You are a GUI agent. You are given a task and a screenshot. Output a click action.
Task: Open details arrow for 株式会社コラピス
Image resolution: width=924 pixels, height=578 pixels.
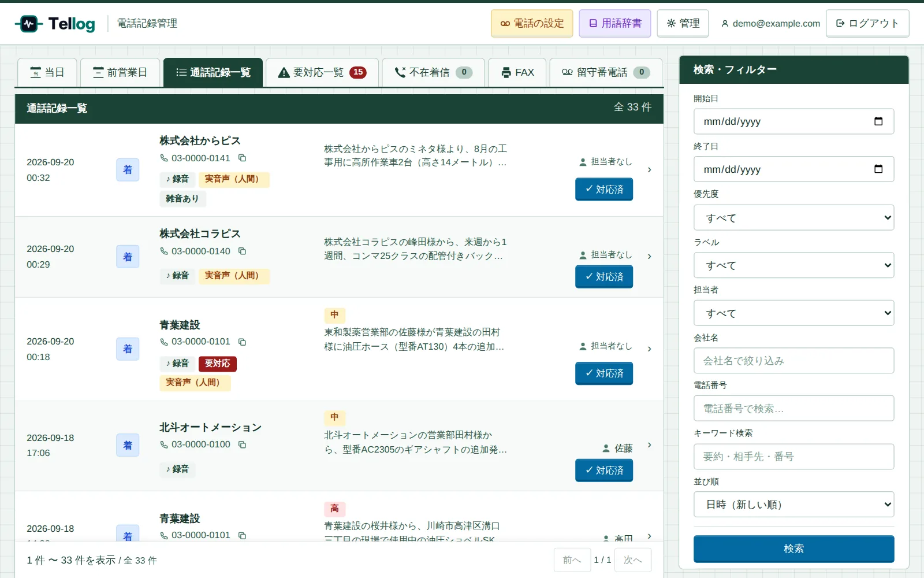pos(649,257)
